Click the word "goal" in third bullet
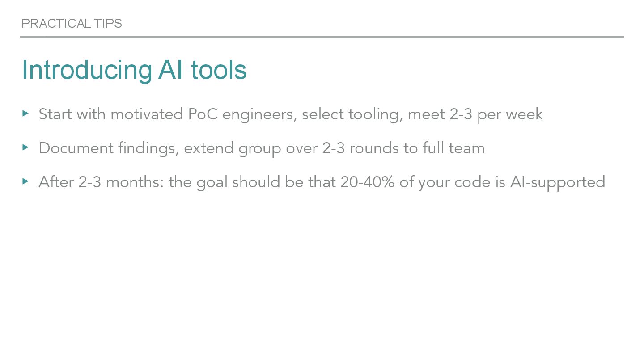Image resolution: width=644 pixels, height=362 pixels. (212, 182)
